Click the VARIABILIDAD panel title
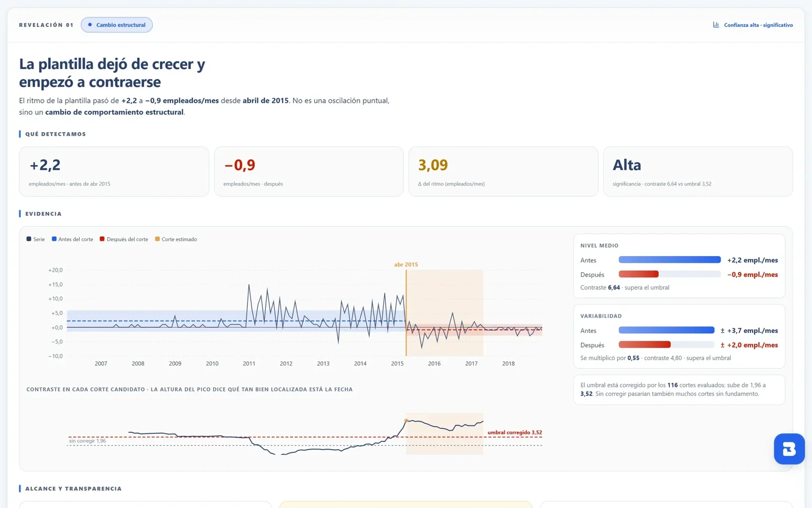The height and width of the screenshot is (508, 812). click(601, 316)
